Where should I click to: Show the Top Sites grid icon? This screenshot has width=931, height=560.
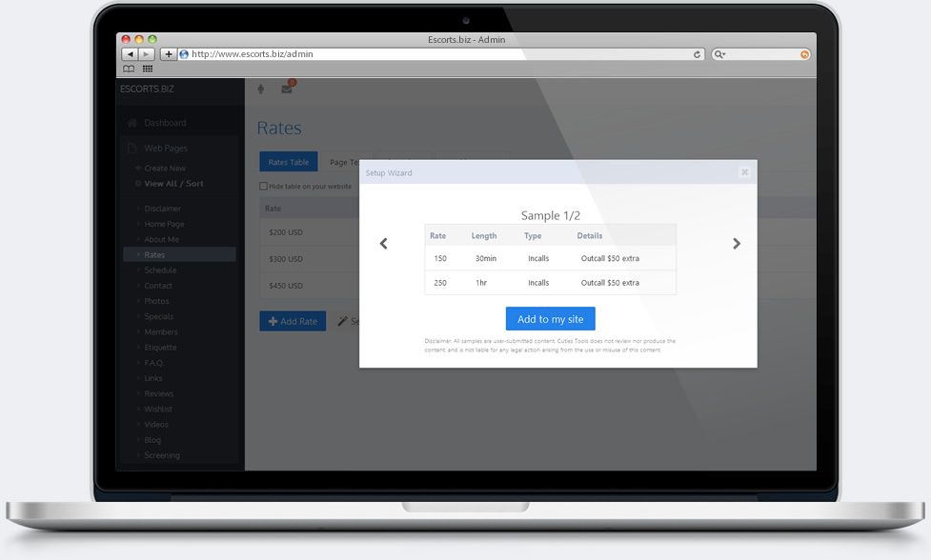pos(148,69)
